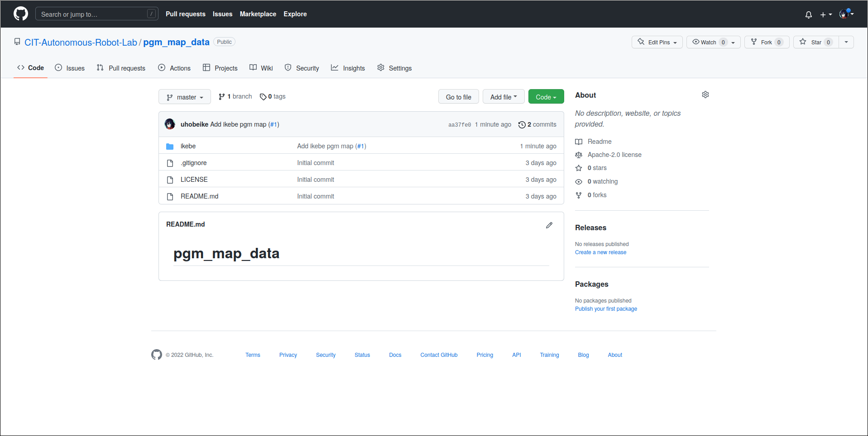Switch to the Issues tab
868x436 pixels.
(x=70, y=68)
